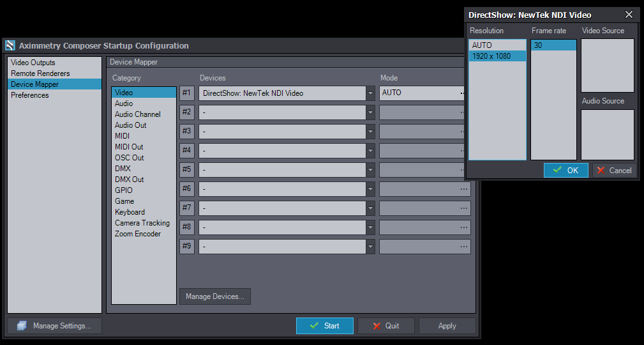Screen dimensions: 644x345
Task: Click the Manage Devices button
Action: 214,296
